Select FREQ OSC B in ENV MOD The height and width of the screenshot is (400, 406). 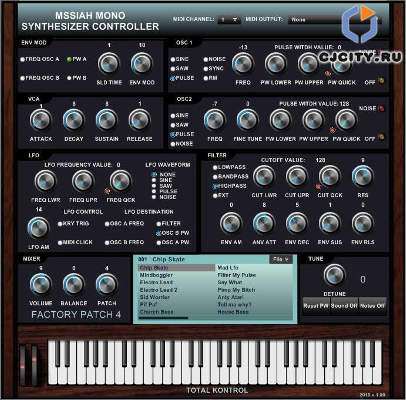coord(40,78)
